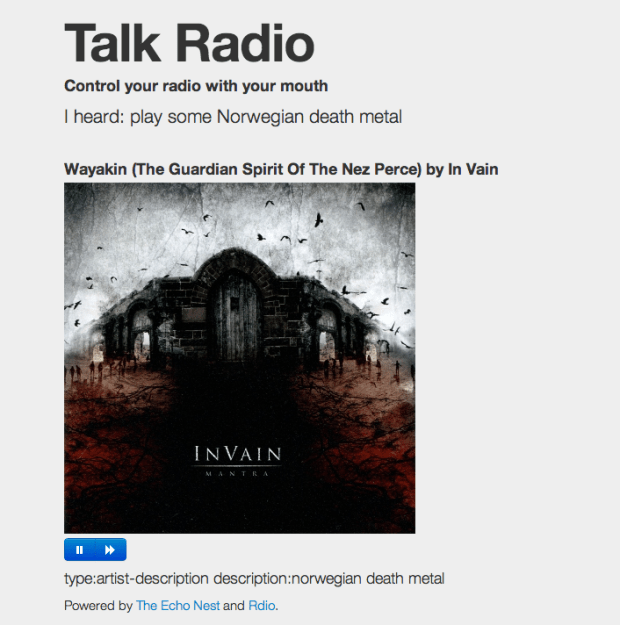Click the MANTRA album name on the cover
The image size is (620, 625).
point(237,474)
